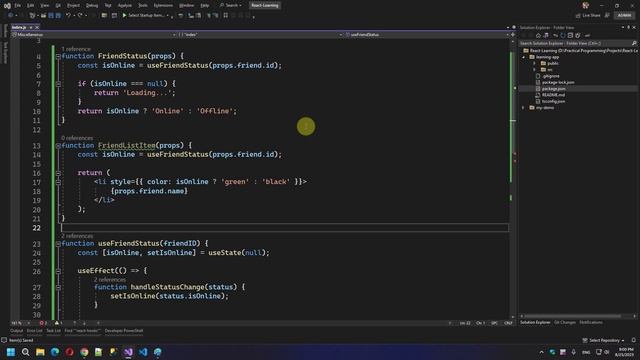Viewport: 640px width, 360px height.
Task: Select the index.js document tab
Action: (x=19, y=27)
